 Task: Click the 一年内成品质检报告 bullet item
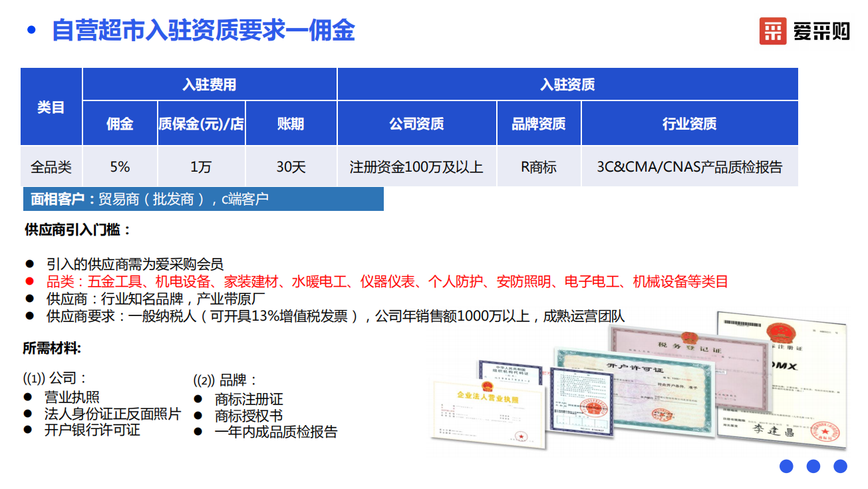[276, 432]
